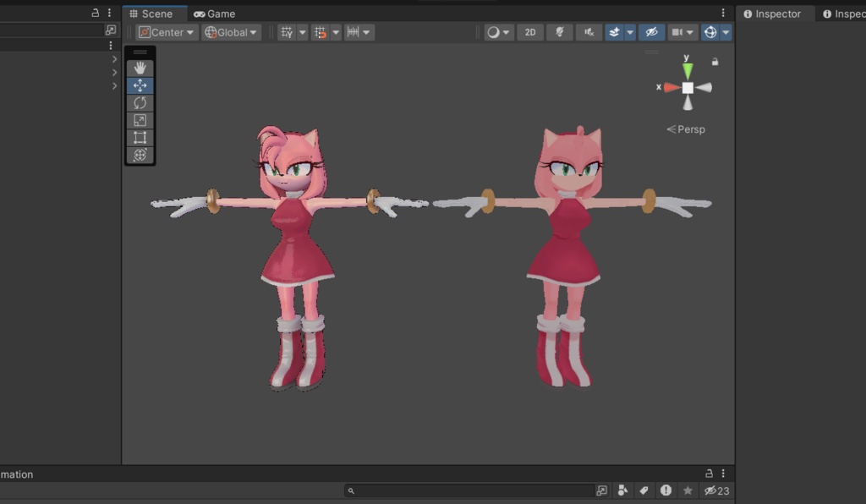This screenshot has height=504, width=866.
Task: Toggle scene visibility with the eye icon
Action: (x=650, y=31)
